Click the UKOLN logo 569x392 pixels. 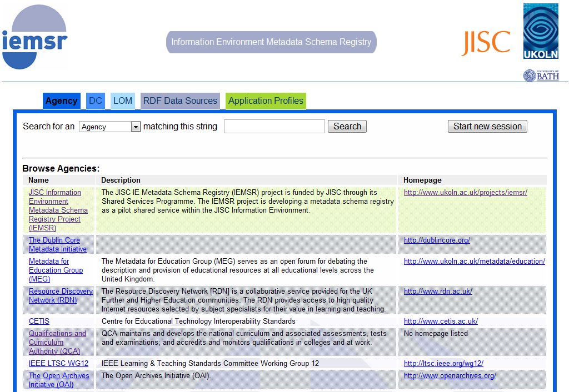541,31
